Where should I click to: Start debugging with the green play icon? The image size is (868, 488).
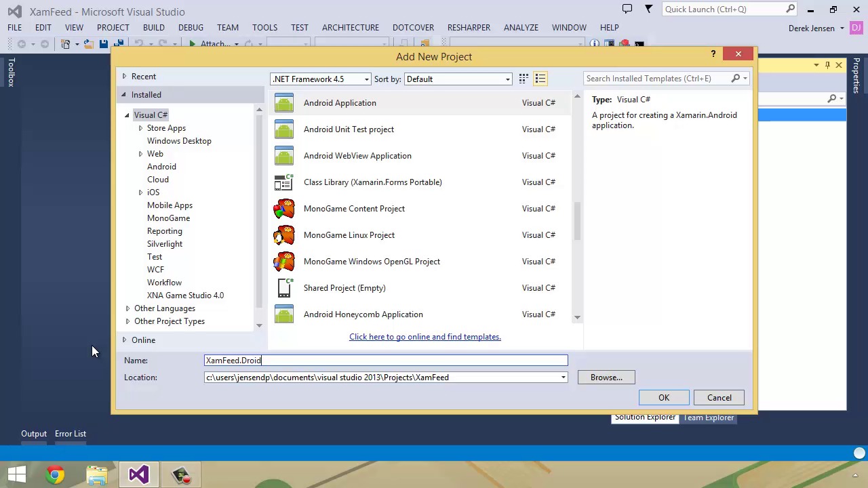[x=193, y=44]
